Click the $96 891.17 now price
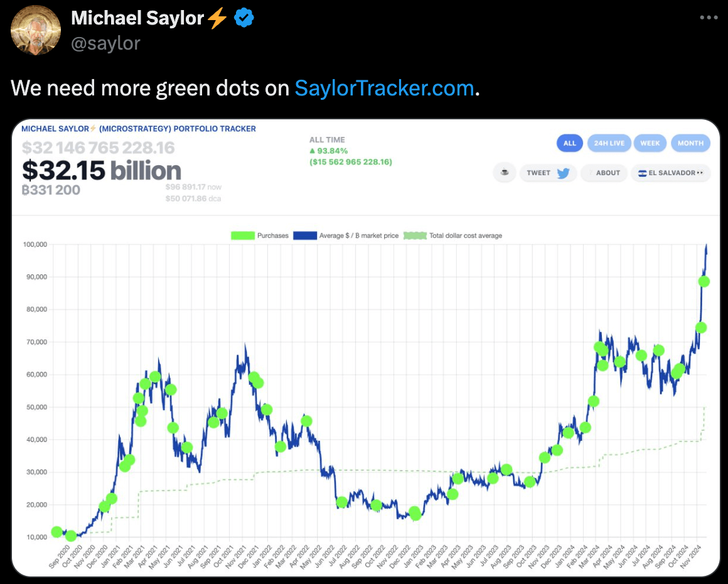 (193, 187)
